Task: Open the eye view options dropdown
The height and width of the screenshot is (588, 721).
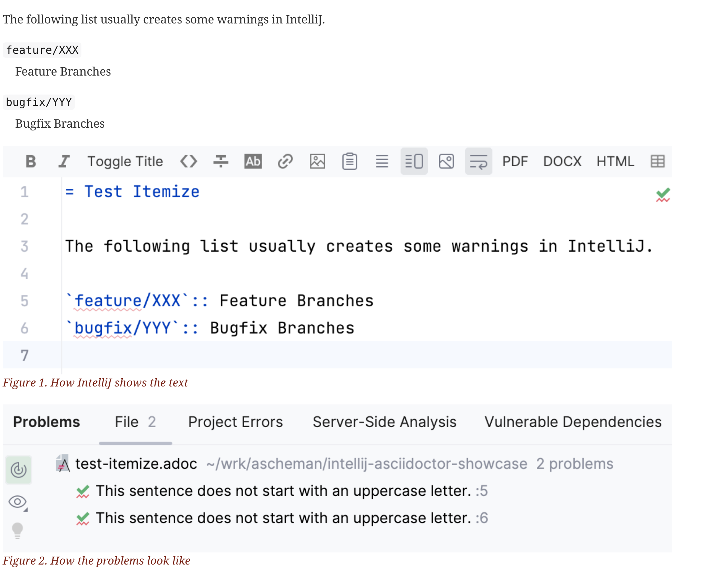Action: tap(18, 502)
